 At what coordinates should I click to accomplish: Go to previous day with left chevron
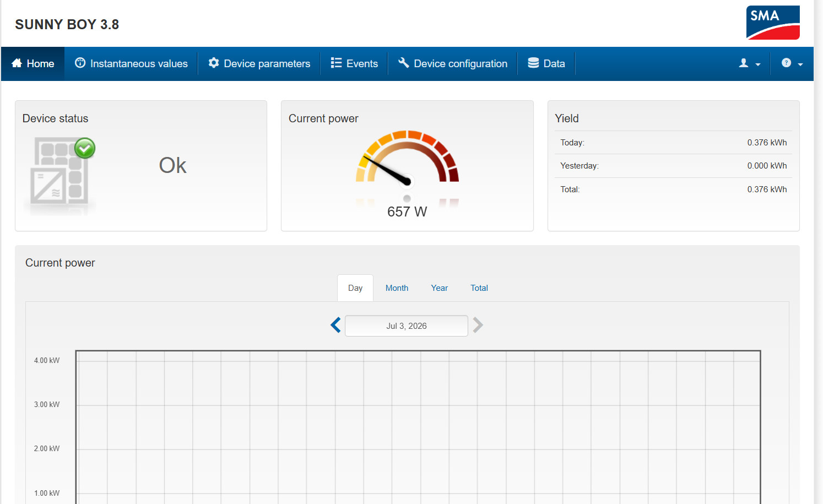[x=335, y=325]
